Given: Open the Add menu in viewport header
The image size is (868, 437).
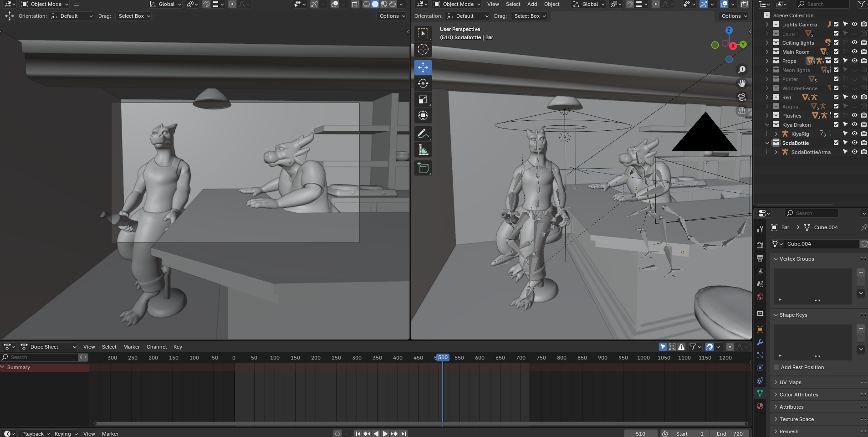Looking at the screenshot, I should 532,4.
